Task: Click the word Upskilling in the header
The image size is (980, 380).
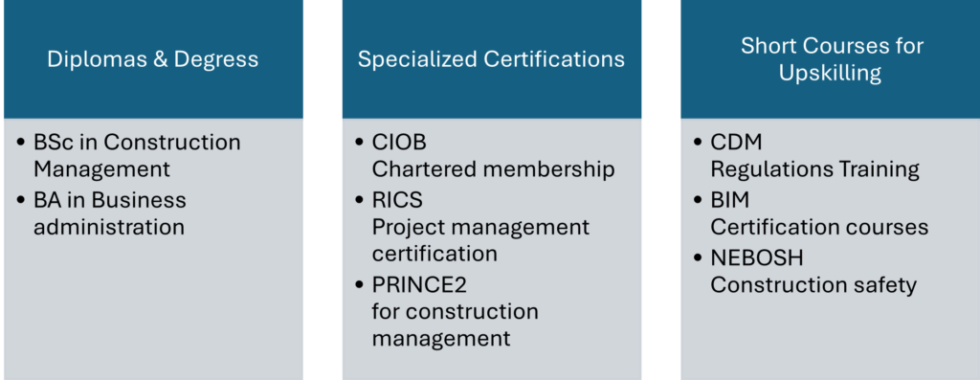Action: [830, 73]
